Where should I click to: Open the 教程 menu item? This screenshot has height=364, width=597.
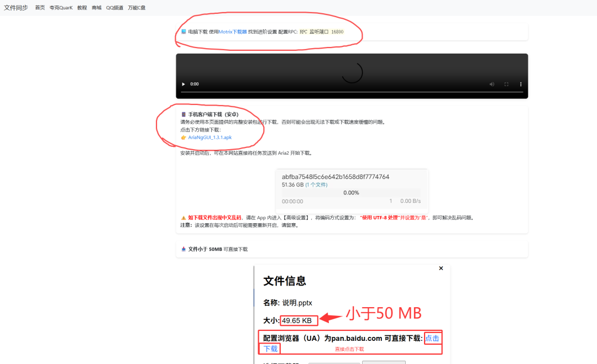click(82, 8)
